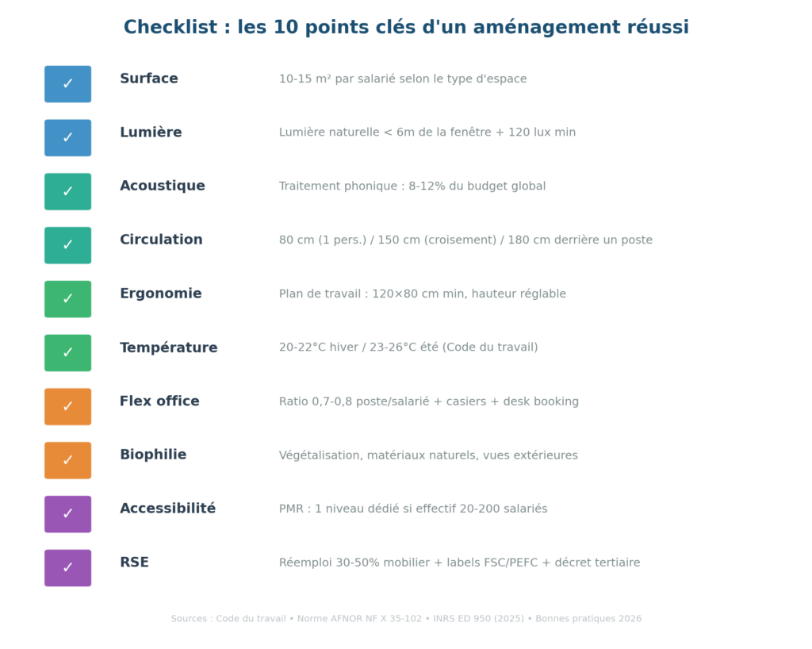Image resolution: width=812 pixels, height=649 pixels.
Task: Click the checkmark icon next to Température
Action: tap(67, 353)
